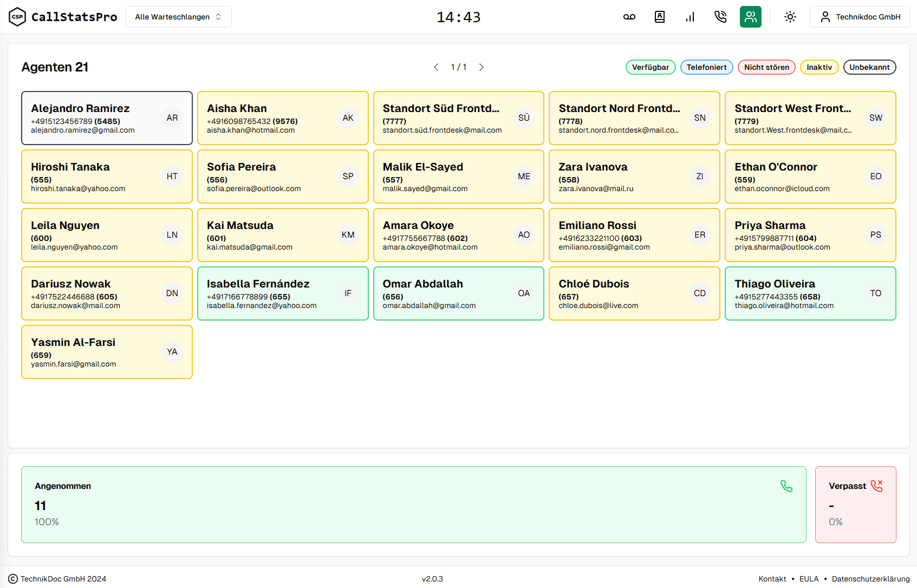Open the contacts book icon

tap(659, 17)
